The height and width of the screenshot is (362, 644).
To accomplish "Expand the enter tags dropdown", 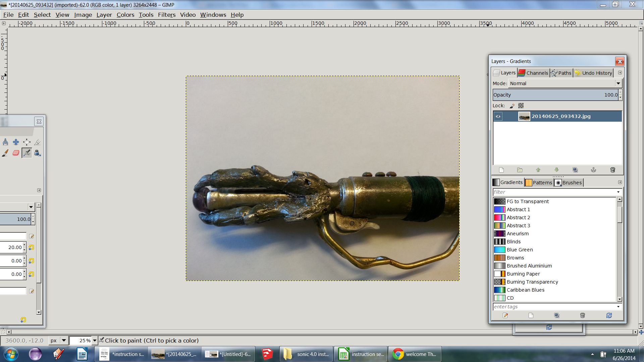I will (618, 306).
